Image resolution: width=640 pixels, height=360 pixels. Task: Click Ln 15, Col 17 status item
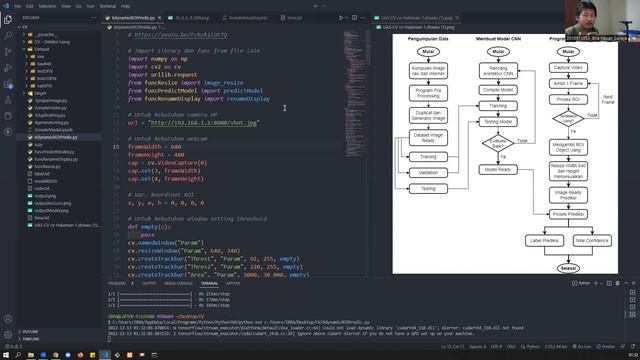pos(452,347)
